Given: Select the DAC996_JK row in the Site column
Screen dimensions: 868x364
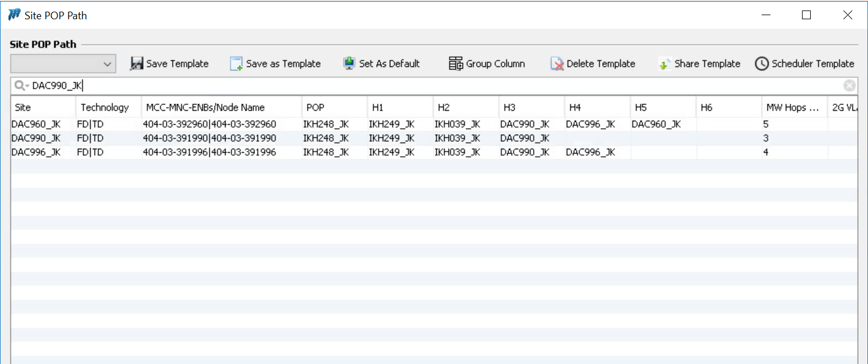Looking at the screenshot, I should click(36, 152).
